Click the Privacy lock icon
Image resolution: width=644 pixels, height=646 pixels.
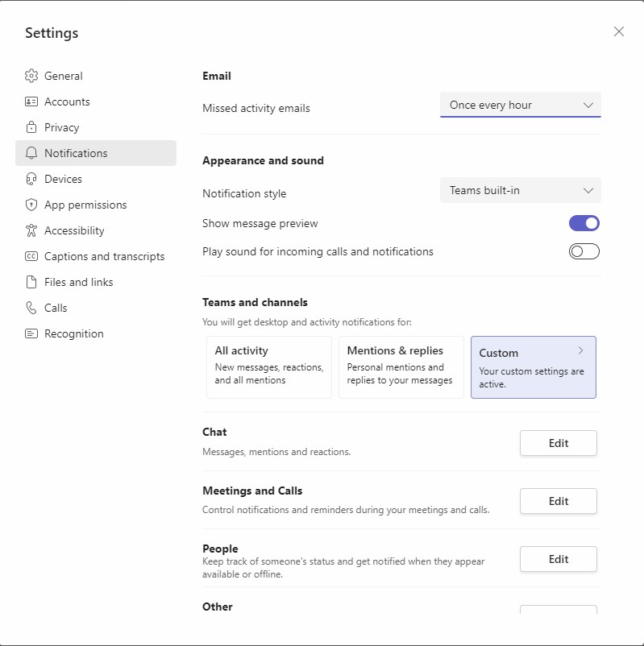tap(31, 127)
